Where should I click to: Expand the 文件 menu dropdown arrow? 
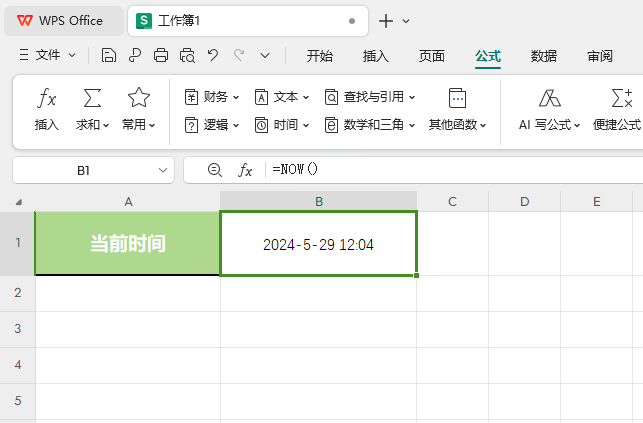click(72, 55)
